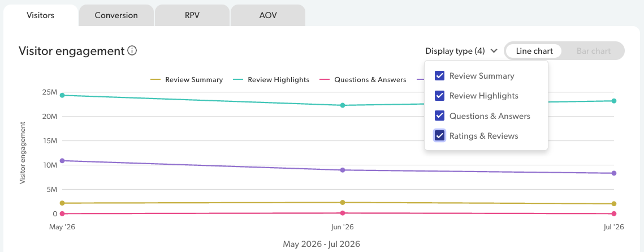Image resolution: width=644 pixels, height=252 pixels.
Task: Uncheck the Review Summary checkbox
Action: tap(439, 76)
